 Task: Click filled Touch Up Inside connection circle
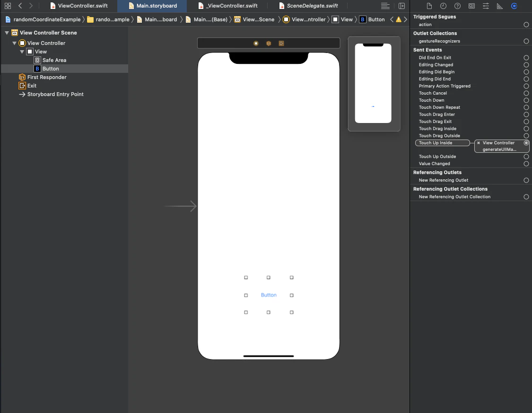point(526,143)
